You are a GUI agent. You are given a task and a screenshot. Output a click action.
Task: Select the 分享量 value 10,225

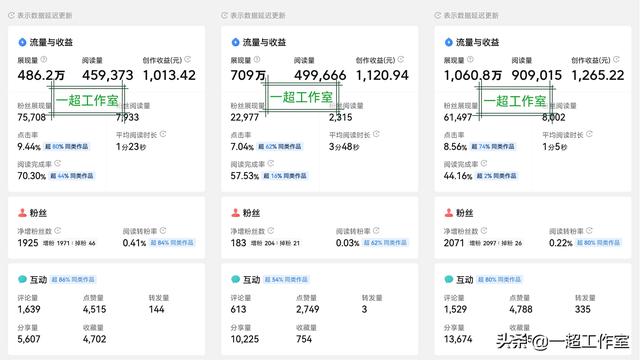pos(245,339)
